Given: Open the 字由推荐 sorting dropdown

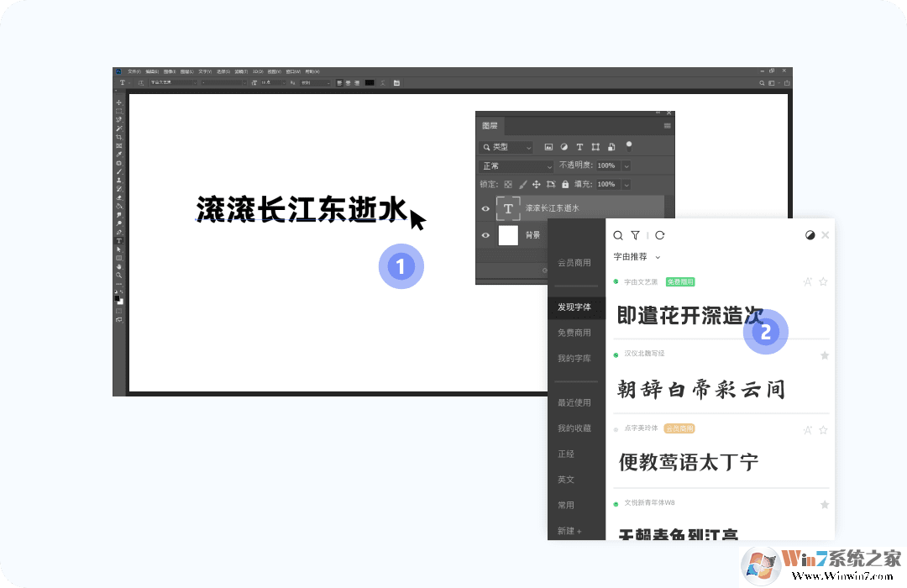Looking at the screenshot, I should pos(637,257).
